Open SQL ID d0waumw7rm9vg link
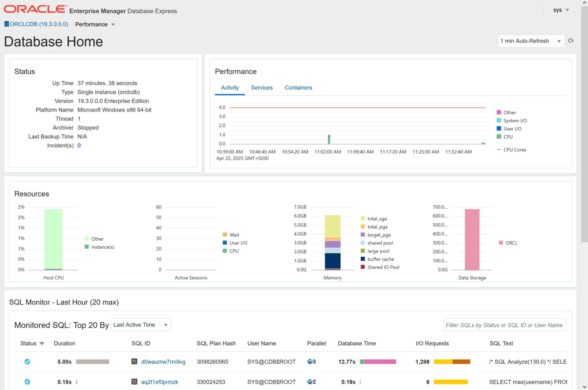This screenshot has width=588, height=390. coord(163,362)
